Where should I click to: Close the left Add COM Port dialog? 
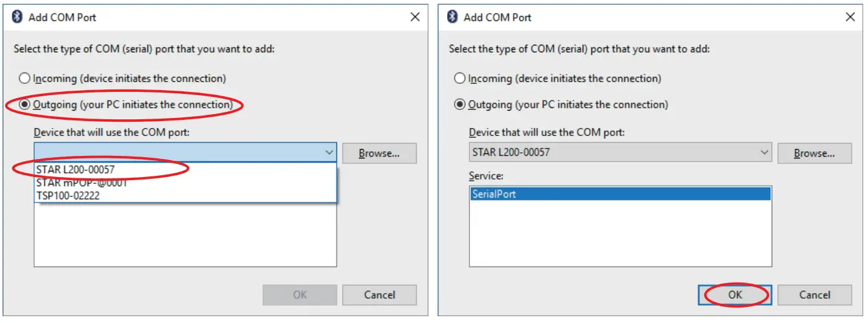click(x=415, y=17)
